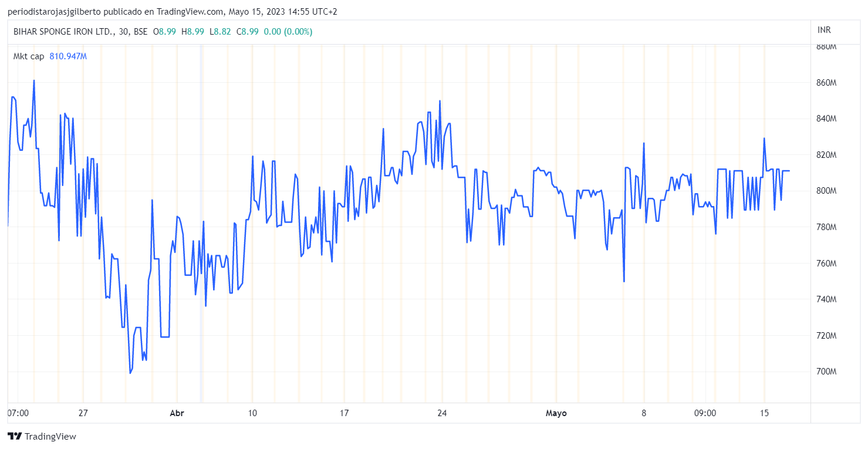
Task: Click the TradingView logo icon
Action: (x=15, y=436)
